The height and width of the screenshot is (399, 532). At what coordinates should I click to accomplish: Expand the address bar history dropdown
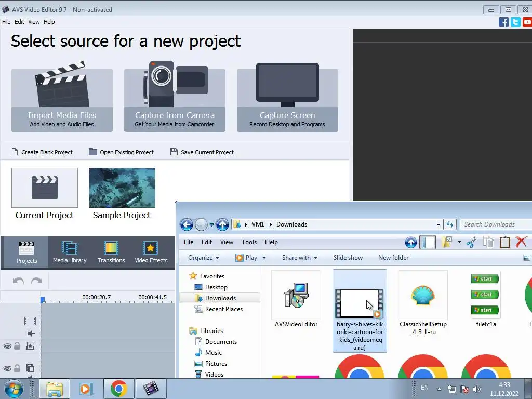coord(438,224)
